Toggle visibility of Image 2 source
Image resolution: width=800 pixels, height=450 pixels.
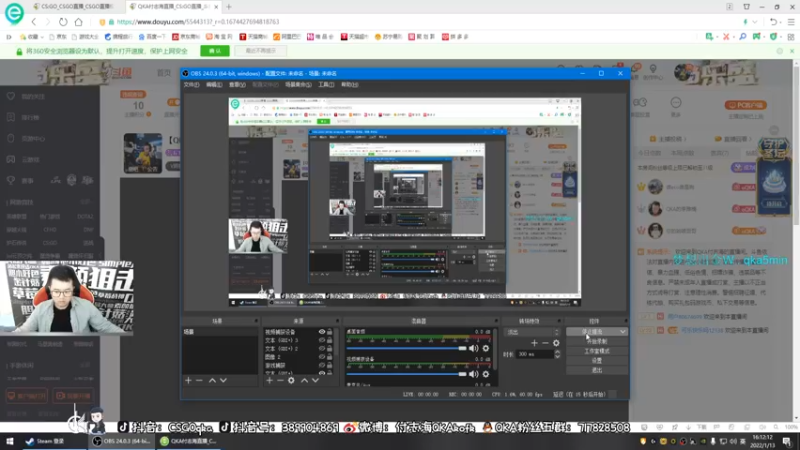pos(322,357)
